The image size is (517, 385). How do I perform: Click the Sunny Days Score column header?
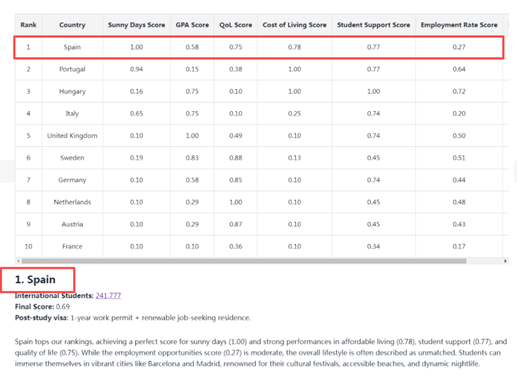136,25
